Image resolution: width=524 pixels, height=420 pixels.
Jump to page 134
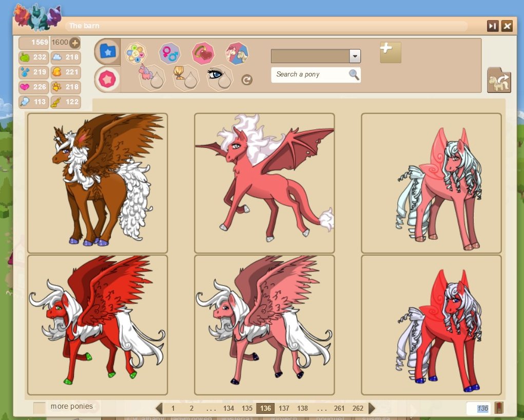click(x=228, y=408)
